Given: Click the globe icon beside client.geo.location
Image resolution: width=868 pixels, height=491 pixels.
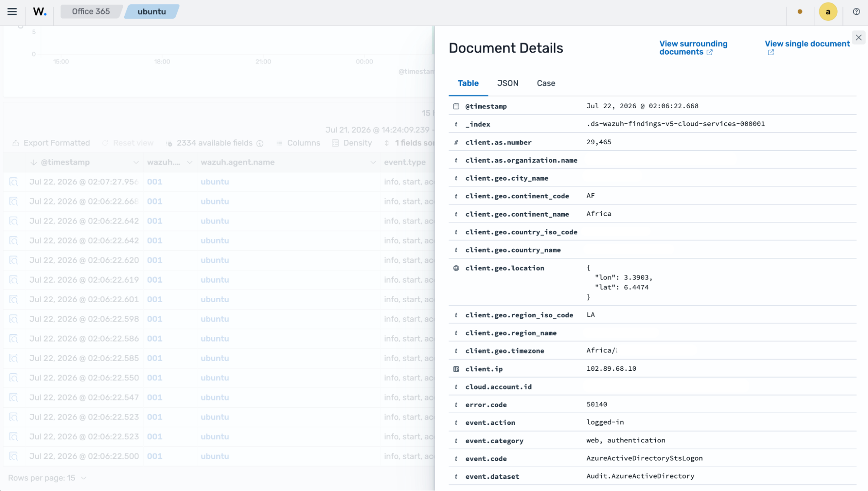Looking at the screenshot, I should [x=456, y=268].
